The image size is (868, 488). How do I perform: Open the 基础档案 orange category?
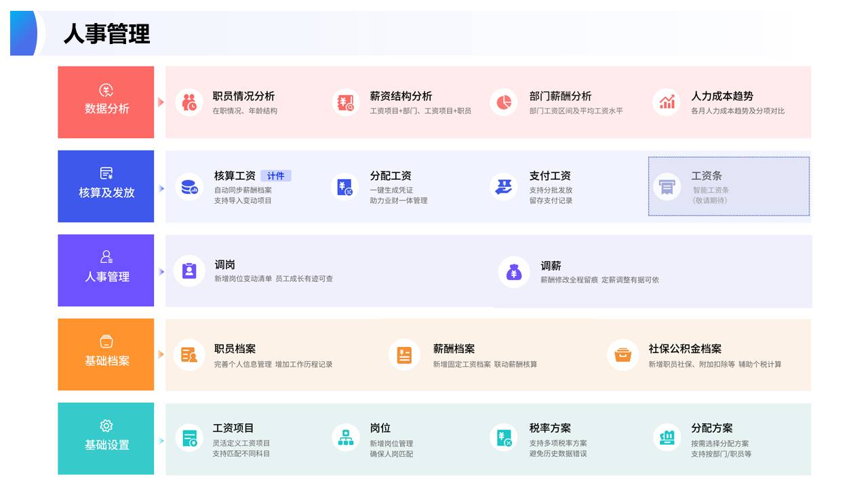tap(106, 354)
